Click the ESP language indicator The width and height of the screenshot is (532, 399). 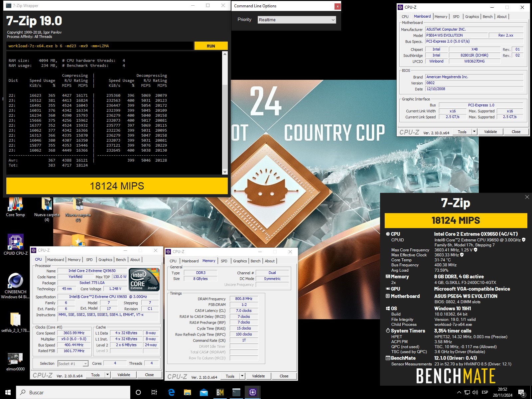[485, 392]
